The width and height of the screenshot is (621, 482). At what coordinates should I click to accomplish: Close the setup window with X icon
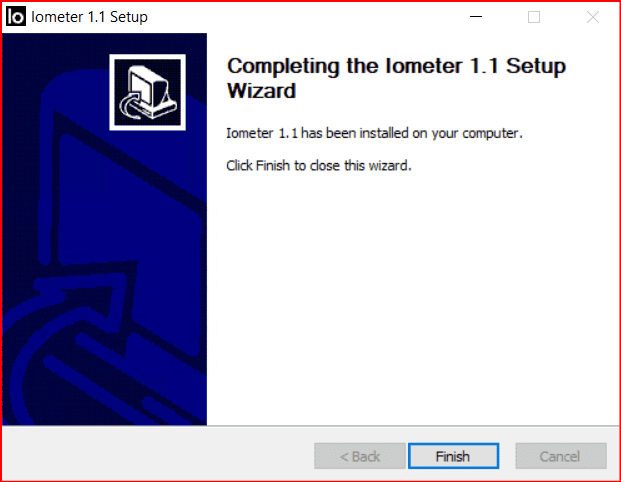click(592, 17)
